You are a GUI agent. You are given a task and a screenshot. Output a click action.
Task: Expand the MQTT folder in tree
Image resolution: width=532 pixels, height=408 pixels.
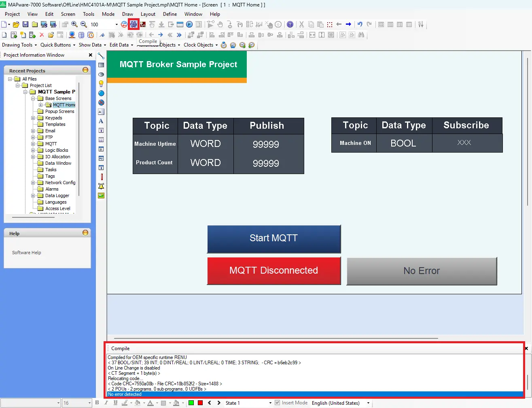pyautogui.click(x=33, y=144)
